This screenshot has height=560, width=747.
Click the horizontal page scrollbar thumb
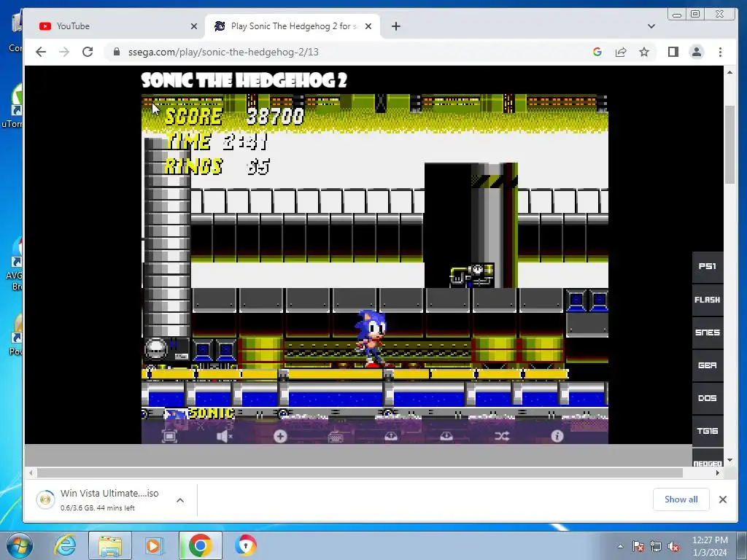pos(360,472)
